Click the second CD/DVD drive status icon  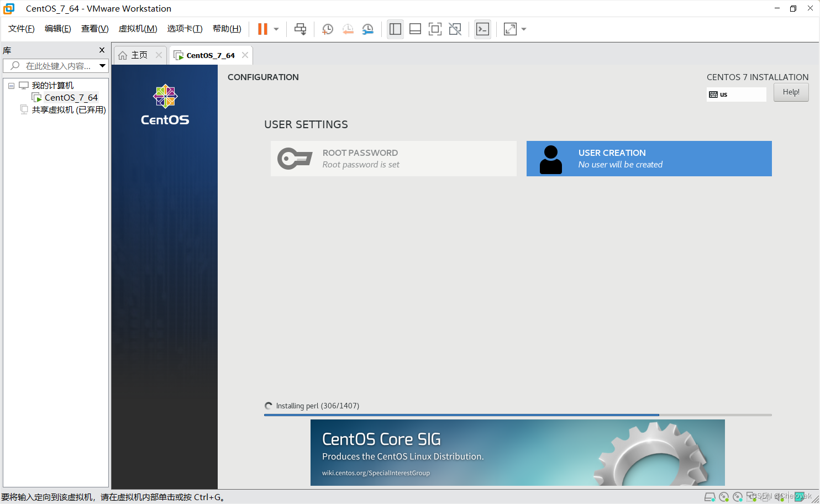[738, 497]
